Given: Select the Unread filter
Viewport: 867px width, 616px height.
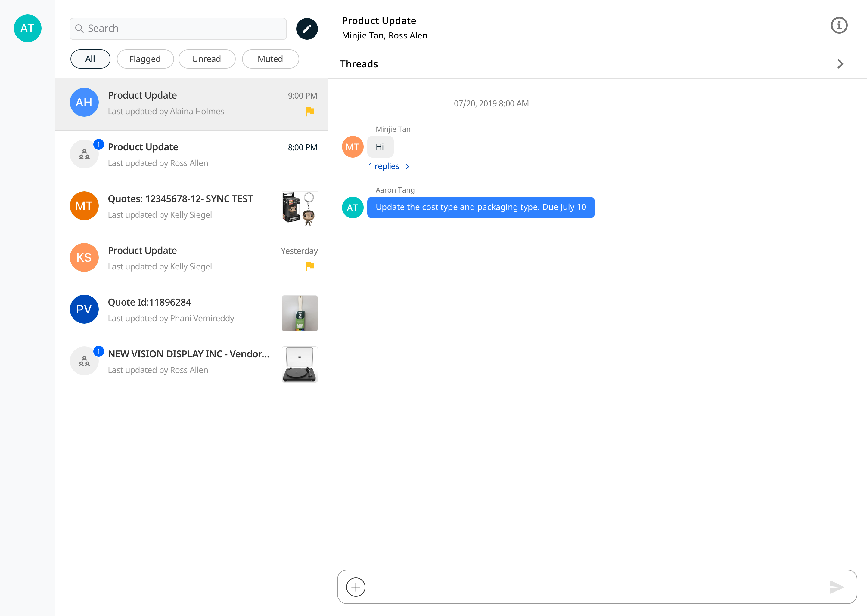Looking at the screenshot, I should coord(207,59).
